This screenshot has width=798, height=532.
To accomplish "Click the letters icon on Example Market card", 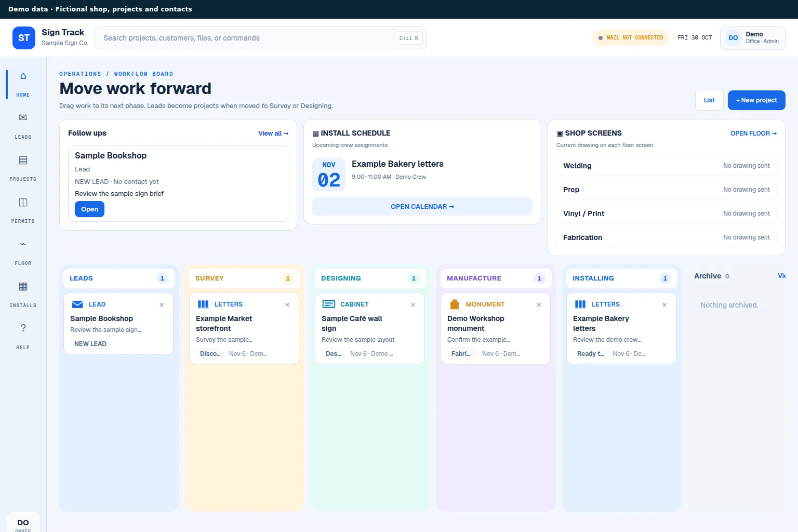I will [x=203, y=304].
